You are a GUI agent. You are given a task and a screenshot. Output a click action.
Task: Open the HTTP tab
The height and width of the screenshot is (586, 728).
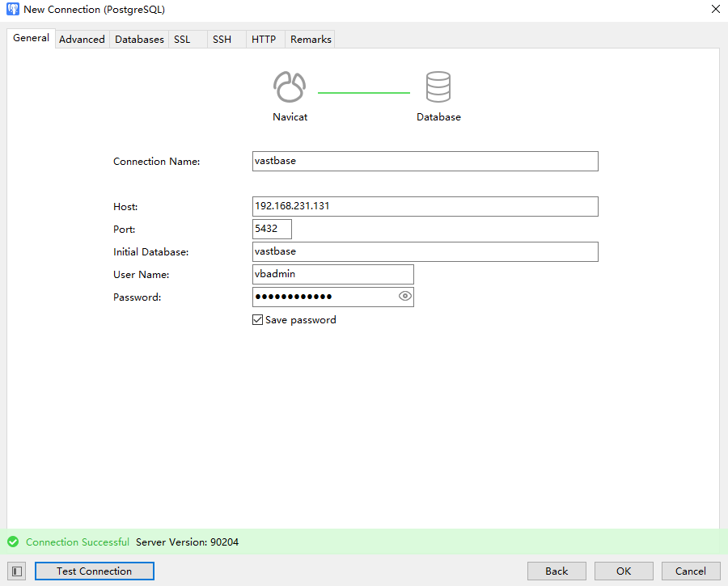[x=265, y=40]
